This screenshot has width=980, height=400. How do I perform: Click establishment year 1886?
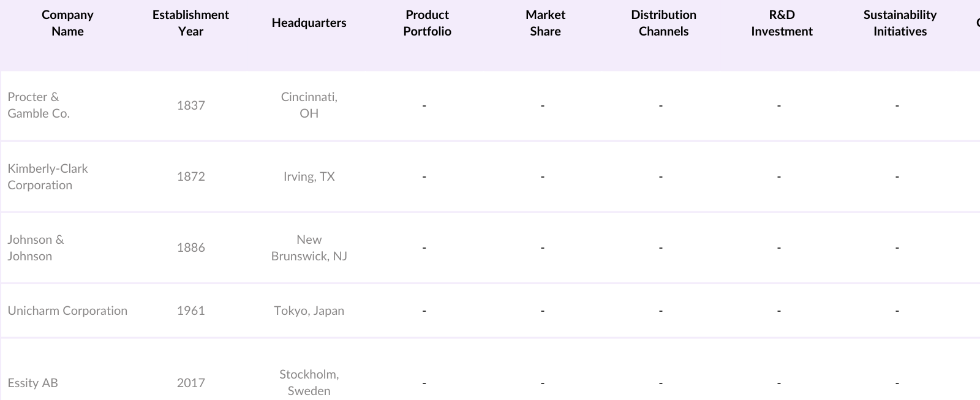pos(190,247)
